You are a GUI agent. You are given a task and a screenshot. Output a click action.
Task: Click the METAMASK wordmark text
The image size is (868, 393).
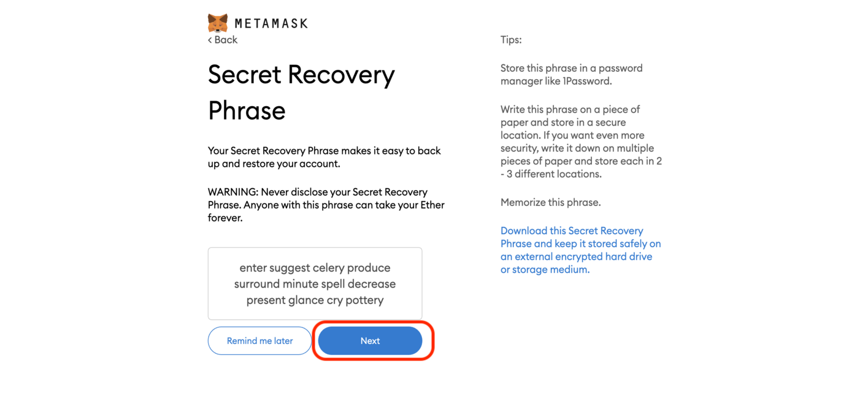[x=271, y=24]
